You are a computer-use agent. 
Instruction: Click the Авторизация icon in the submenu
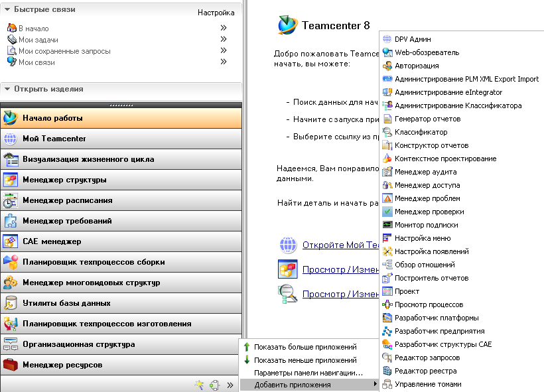(x=387, y=66)
